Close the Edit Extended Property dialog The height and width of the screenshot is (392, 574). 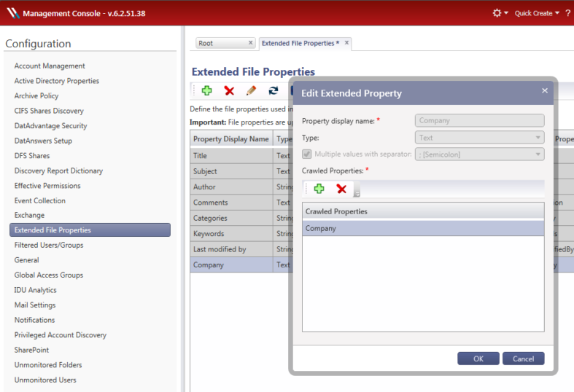click(545, 90)
